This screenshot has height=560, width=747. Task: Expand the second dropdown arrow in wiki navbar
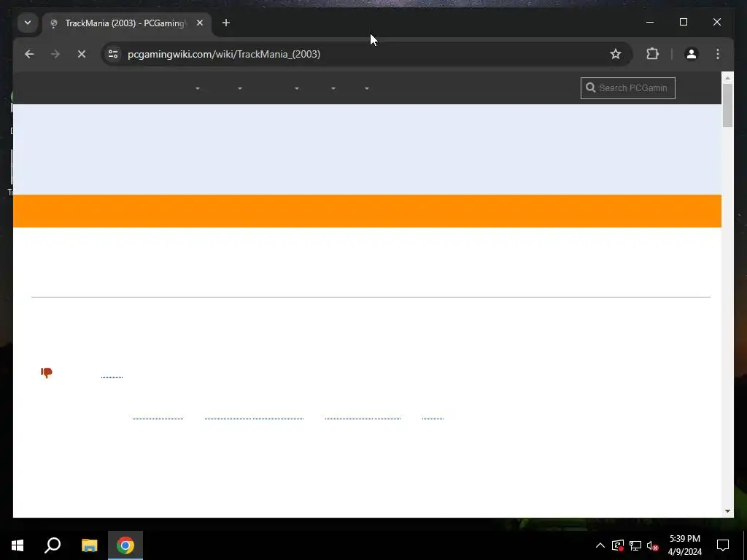coord(239,88)
